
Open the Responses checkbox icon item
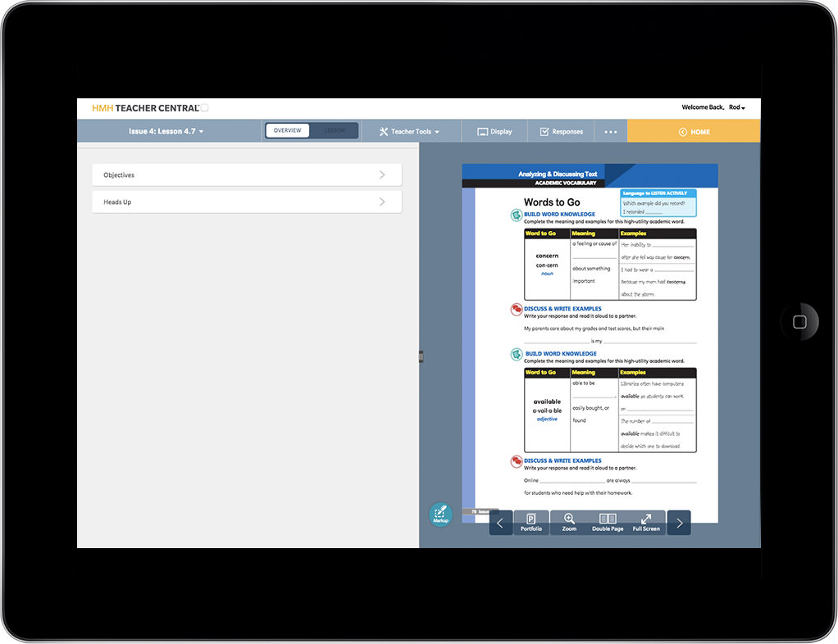click(561, 132)
